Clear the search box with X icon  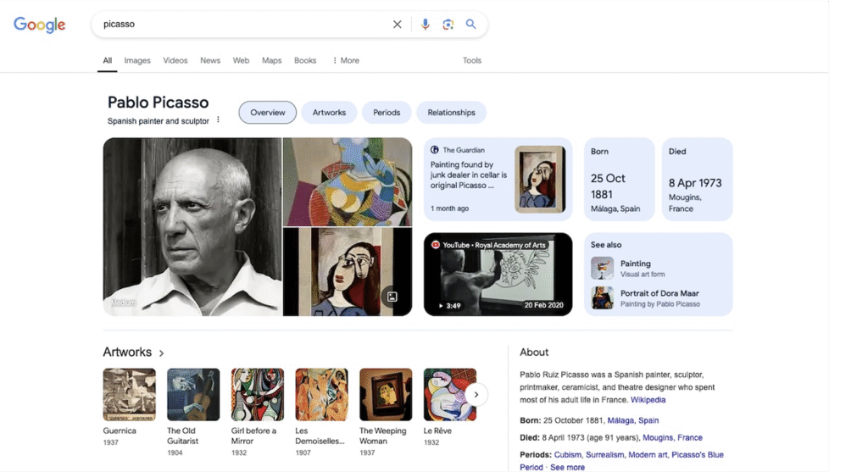(397, 25)
